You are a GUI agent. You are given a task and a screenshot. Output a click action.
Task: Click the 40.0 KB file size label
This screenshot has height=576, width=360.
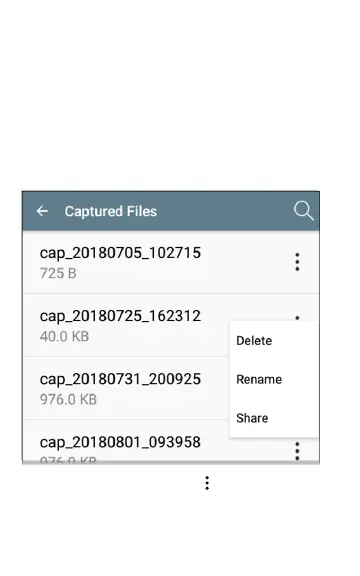[x=64, y=336]
